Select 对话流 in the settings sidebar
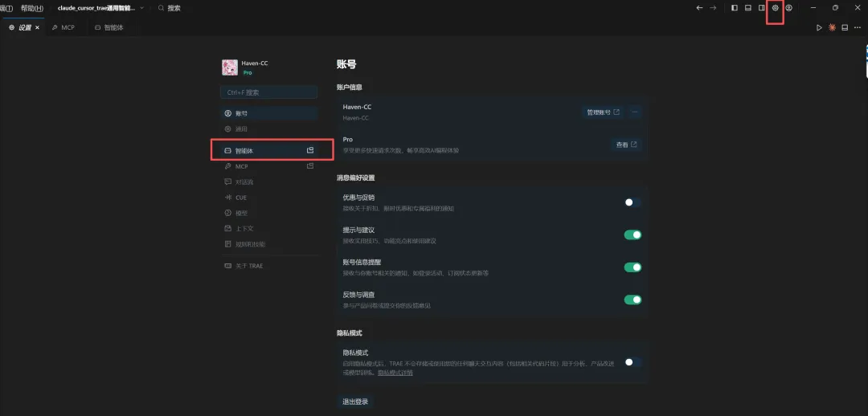868x416 pixels. point(268,182)
